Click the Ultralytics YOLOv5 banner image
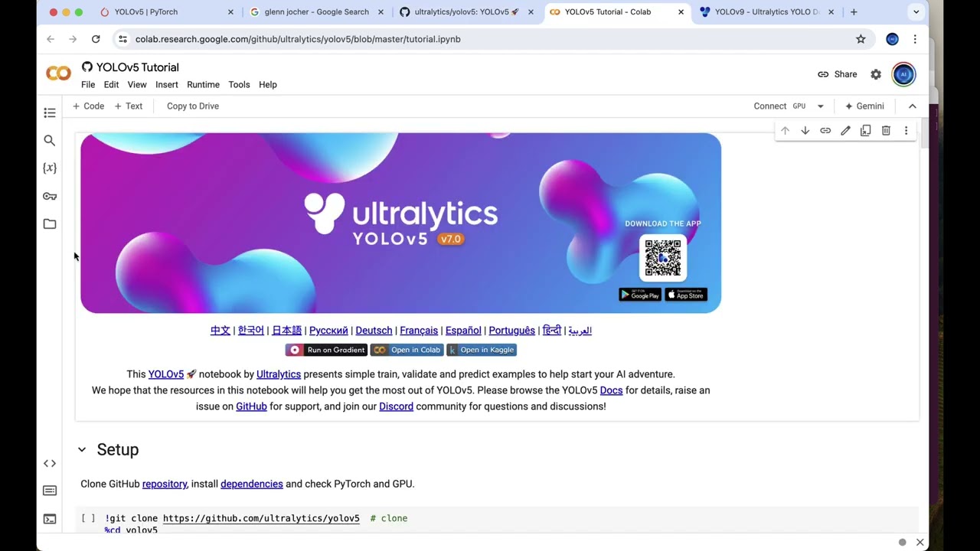This screenshot has width=980, height=551. click(x=400, y=223)
